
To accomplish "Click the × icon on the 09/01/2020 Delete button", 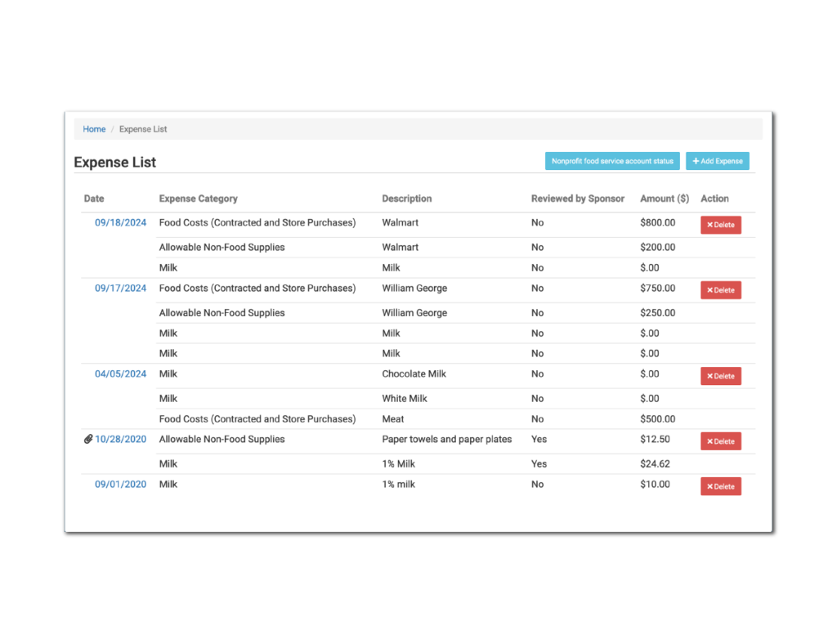I will click(710, 485).
